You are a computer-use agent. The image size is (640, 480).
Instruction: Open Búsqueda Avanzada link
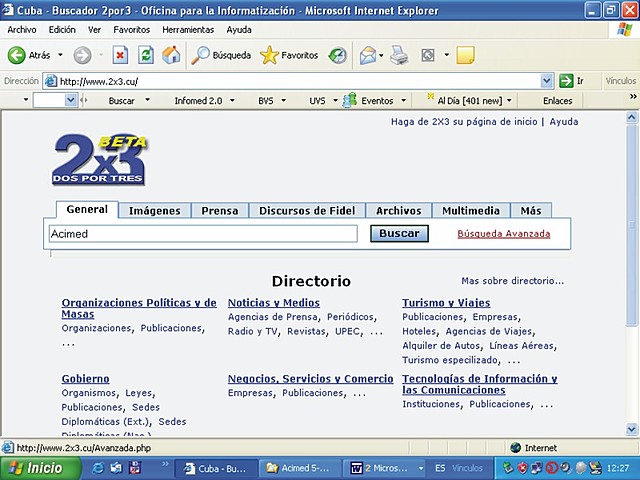(504, 233)
